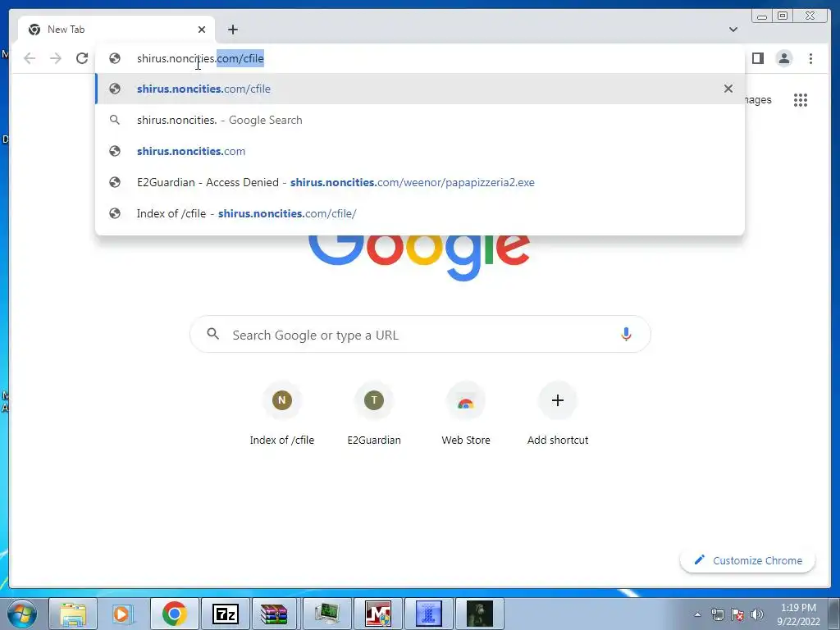Reload the page with the refresh icon
840x630 pixels.
(x=82, y=58)
